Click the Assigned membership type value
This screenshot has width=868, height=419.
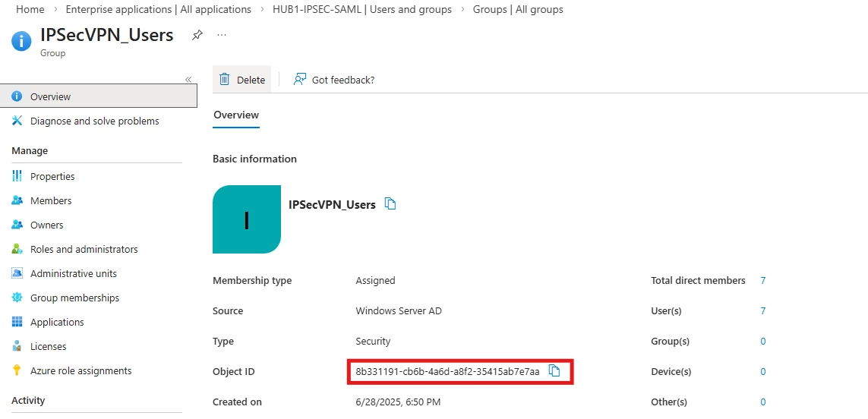[375, 281]
